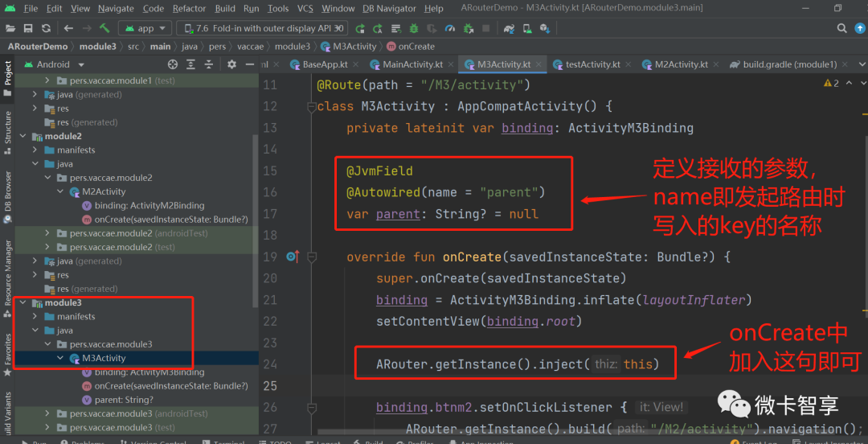Open the Tools menu
This screenshot has width=868, height=444.
tap(278, 8)
